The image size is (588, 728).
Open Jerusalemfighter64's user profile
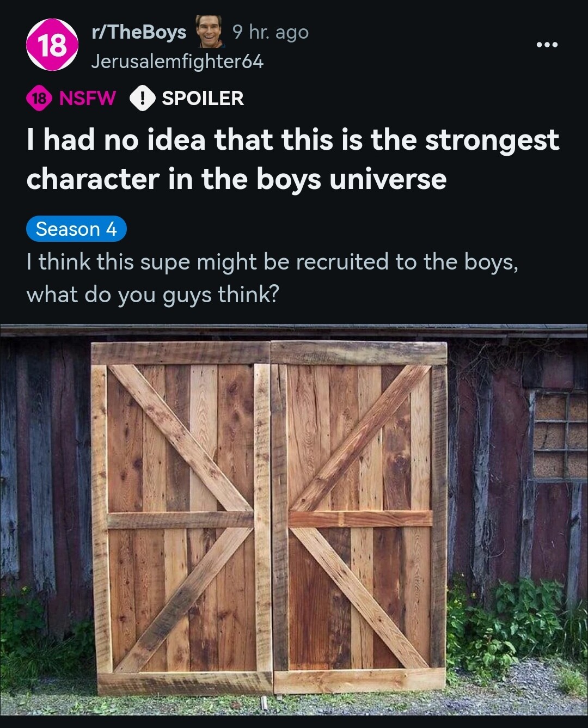tap(177, 61)
